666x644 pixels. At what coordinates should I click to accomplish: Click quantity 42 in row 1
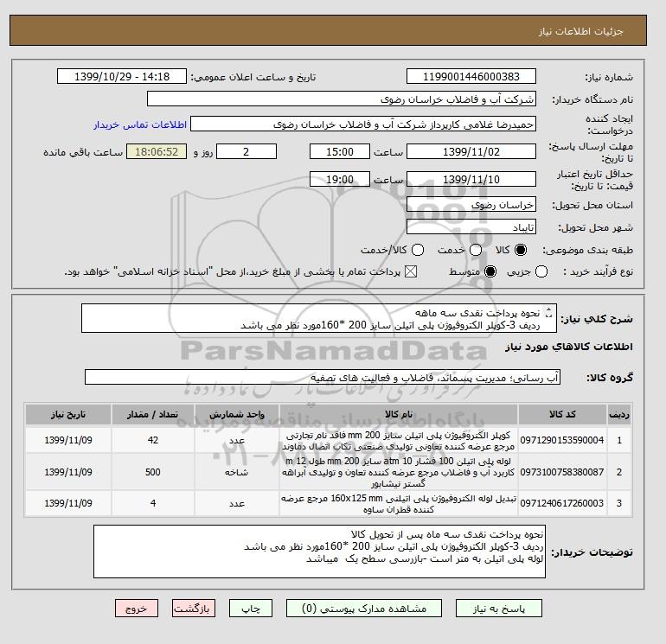(x=153, y=440)
